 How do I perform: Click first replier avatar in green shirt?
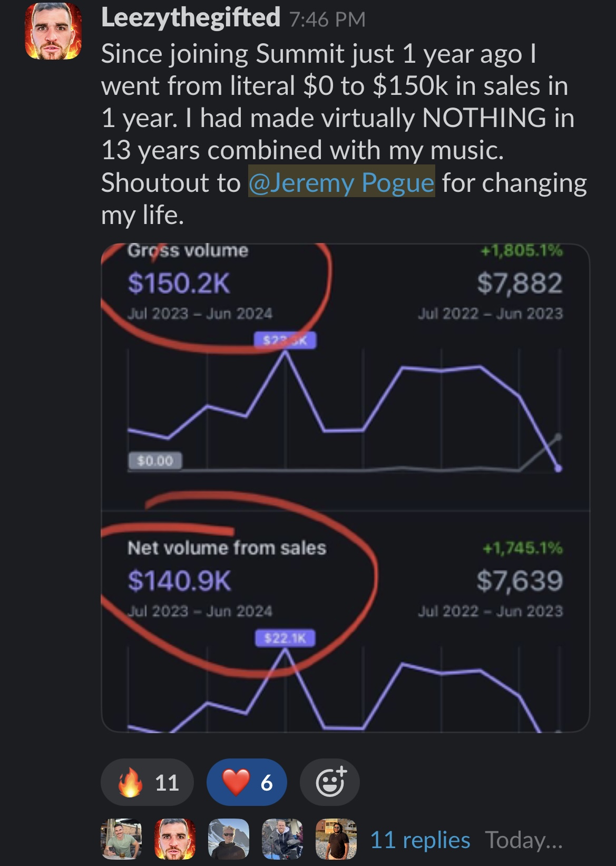121,839
